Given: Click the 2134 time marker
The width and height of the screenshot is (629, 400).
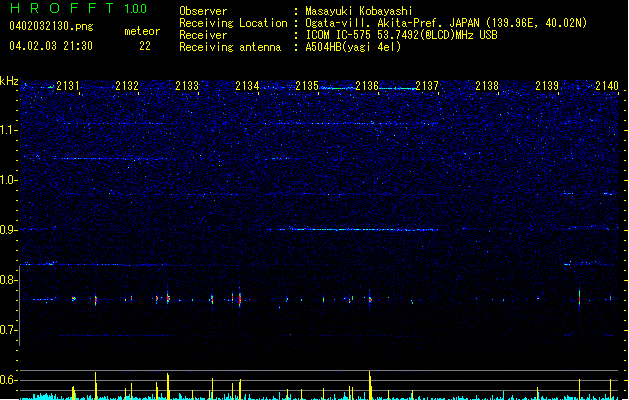Looking at the screenshot, I should click(x=247, y=85).
